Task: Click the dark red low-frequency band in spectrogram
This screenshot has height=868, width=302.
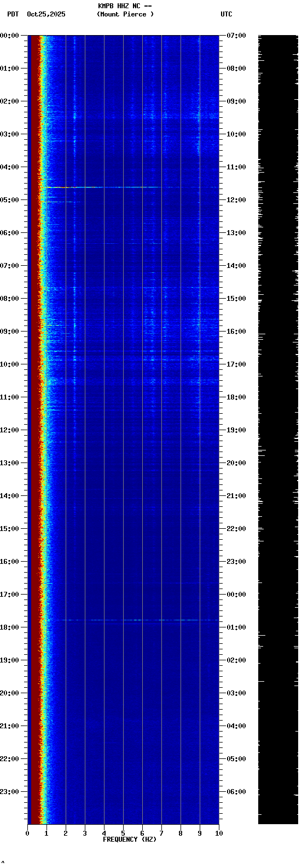Action: [x=34, y=430]
